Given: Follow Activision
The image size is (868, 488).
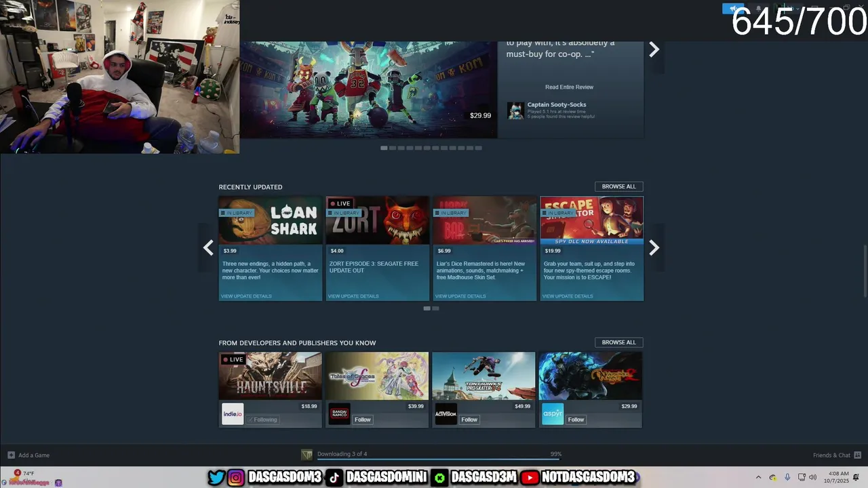Looking at the screenshot, I should point(469,420).
